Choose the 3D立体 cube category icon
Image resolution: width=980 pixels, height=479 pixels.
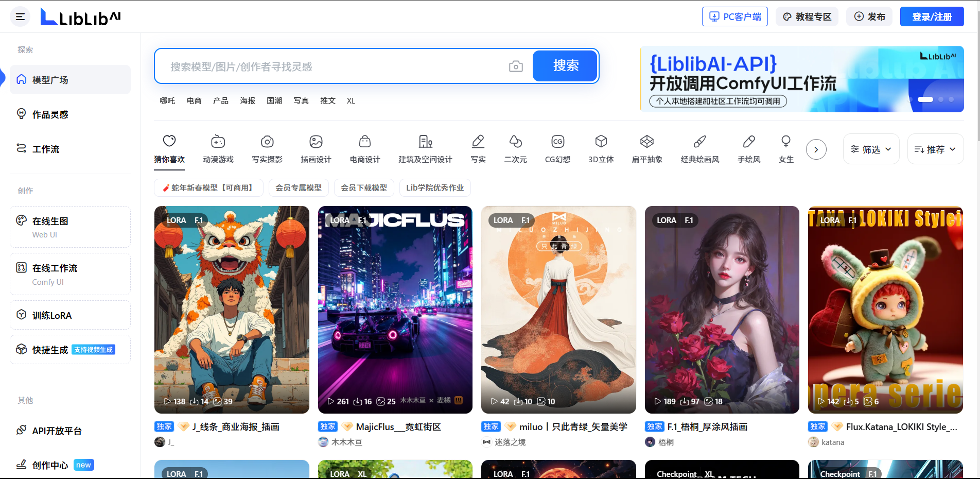click(601, 142)
